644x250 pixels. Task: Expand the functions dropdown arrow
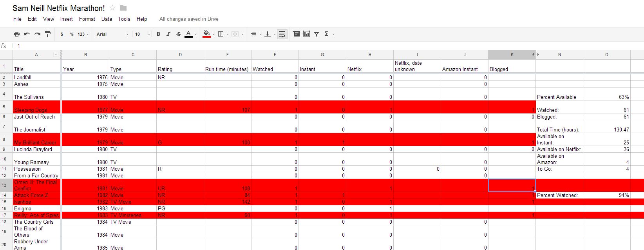point(333,35)
